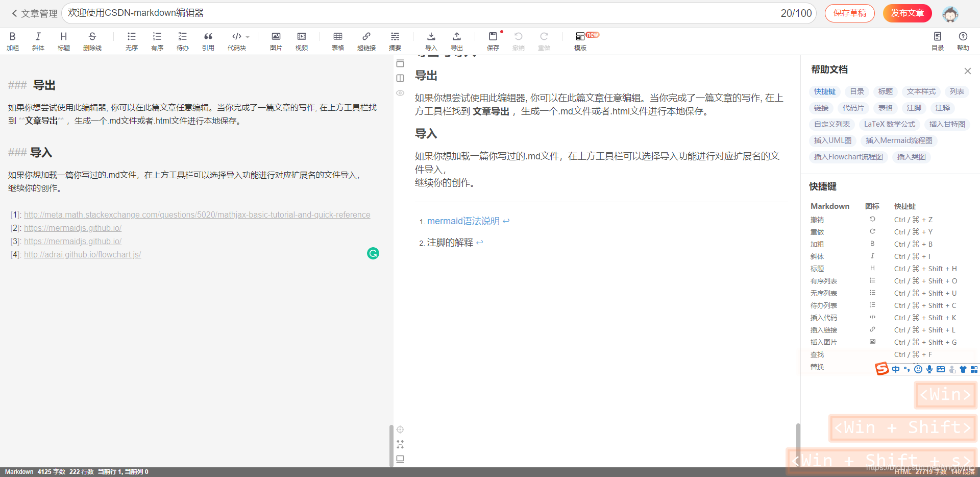Insert blockquote (引用)
Viewport: 980px width, 477px height.
point(208,41)
